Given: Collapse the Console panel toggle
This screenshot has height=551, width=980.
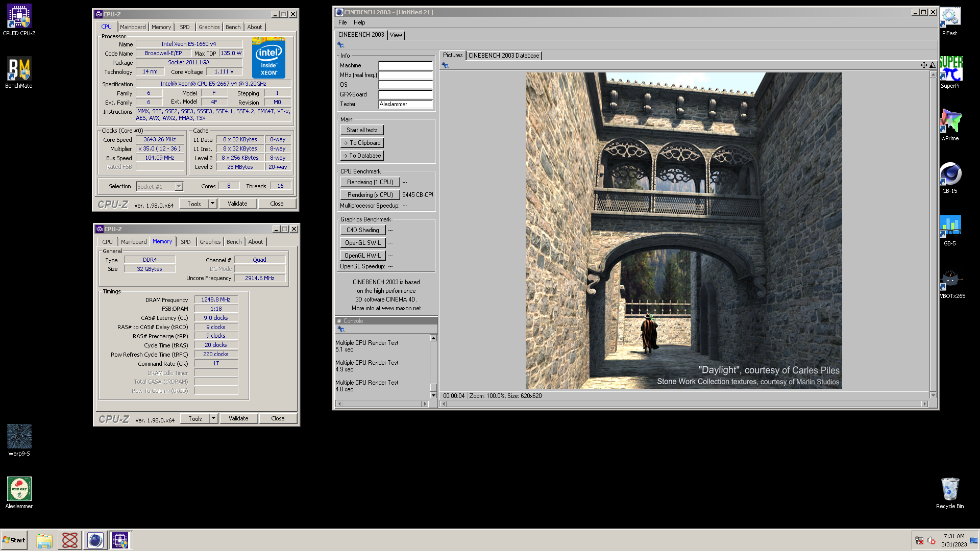Looking at the screenshot, I should tap(339, 321).
